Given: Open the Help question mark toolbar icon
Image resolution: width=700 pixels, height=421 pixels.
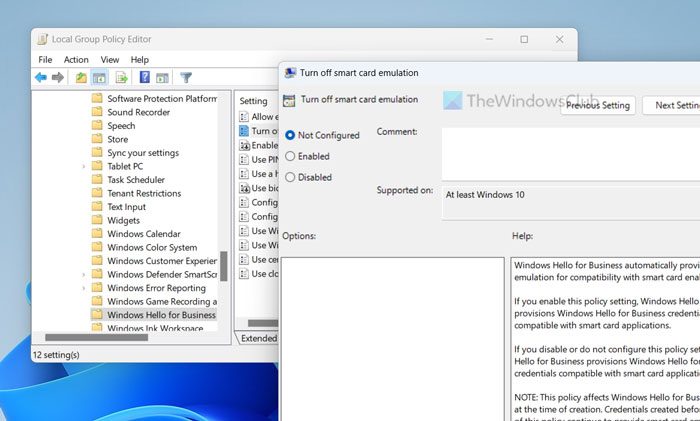Looking at the screenshot, I should [145, 77].
